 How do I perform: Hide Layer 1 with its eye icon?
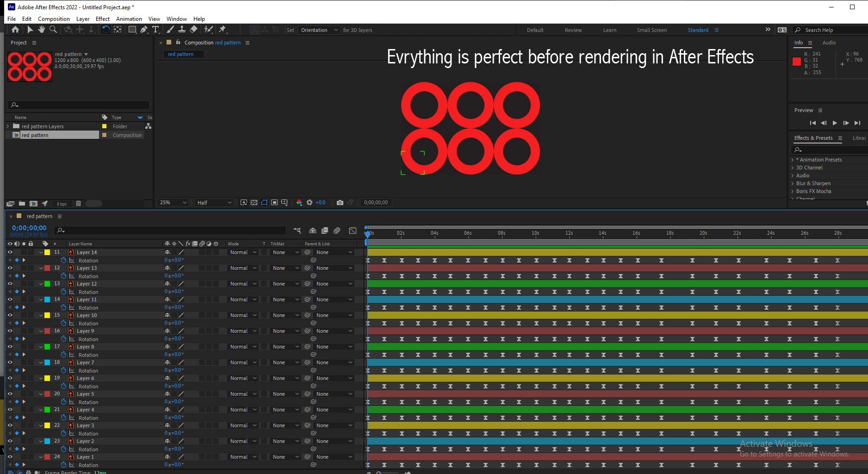[10, 457]
